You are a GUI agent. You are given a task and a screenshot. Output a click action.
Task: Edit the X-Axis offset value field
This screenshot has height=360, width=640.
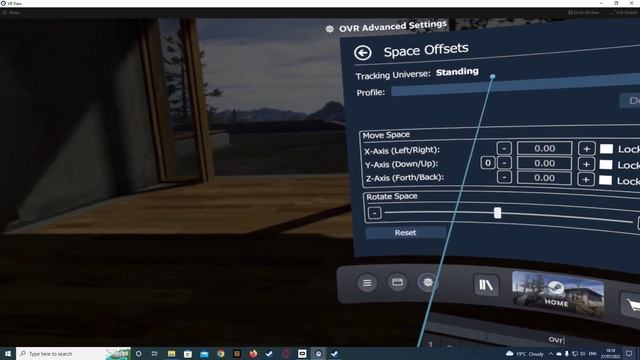544,148
